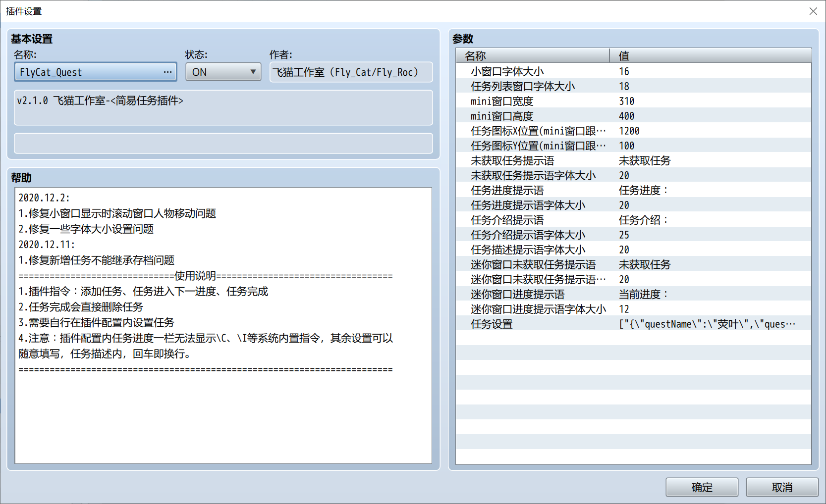Select the 迷你窗口未获取任务提示语 parameter
Viewport: 826px width, 504px height.
pyautogui.click(x=633, y=264)
